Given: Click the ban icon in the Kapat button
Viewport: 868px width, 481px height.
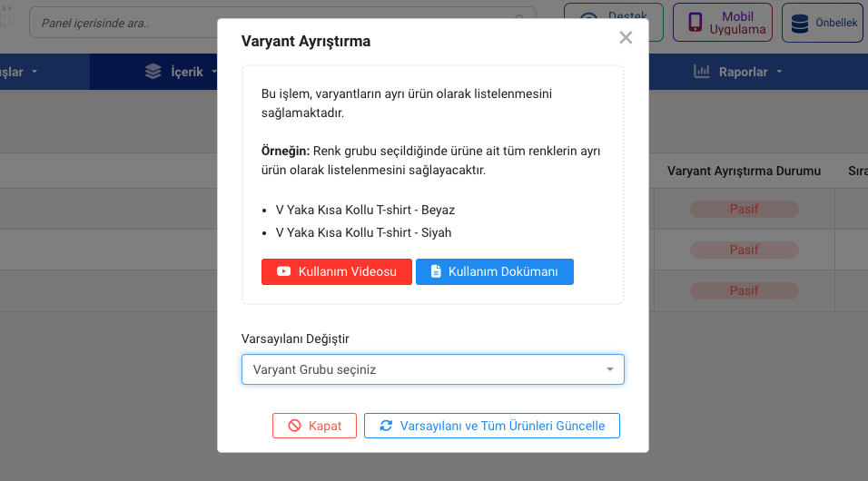Looking at the screenshot, I should [x=294, y=426].
